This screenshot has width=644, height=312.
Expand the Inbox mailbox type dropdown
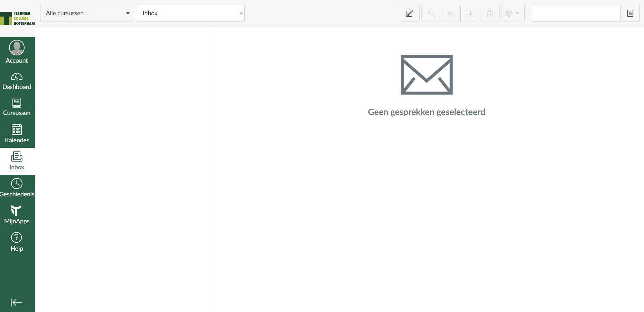pos(191,13)
